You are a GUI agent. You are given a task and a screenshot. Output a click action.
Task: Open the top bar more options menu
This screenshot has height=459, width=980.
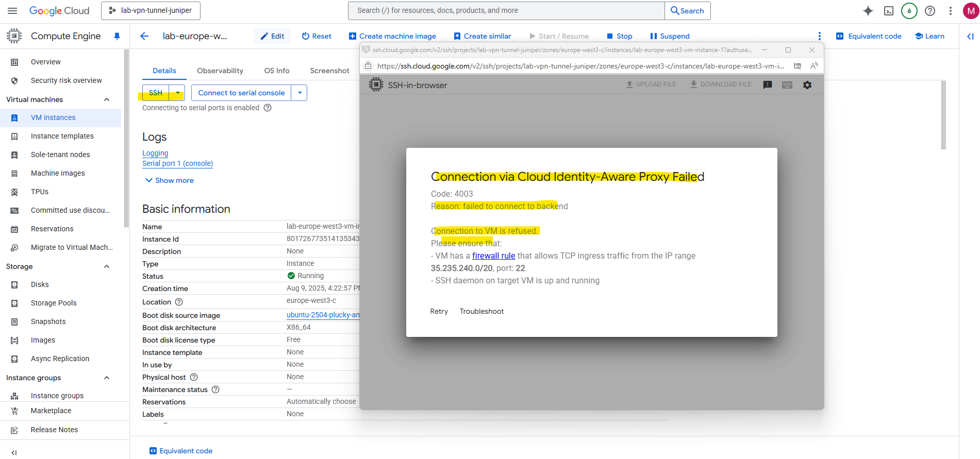(x=951, y=11)
